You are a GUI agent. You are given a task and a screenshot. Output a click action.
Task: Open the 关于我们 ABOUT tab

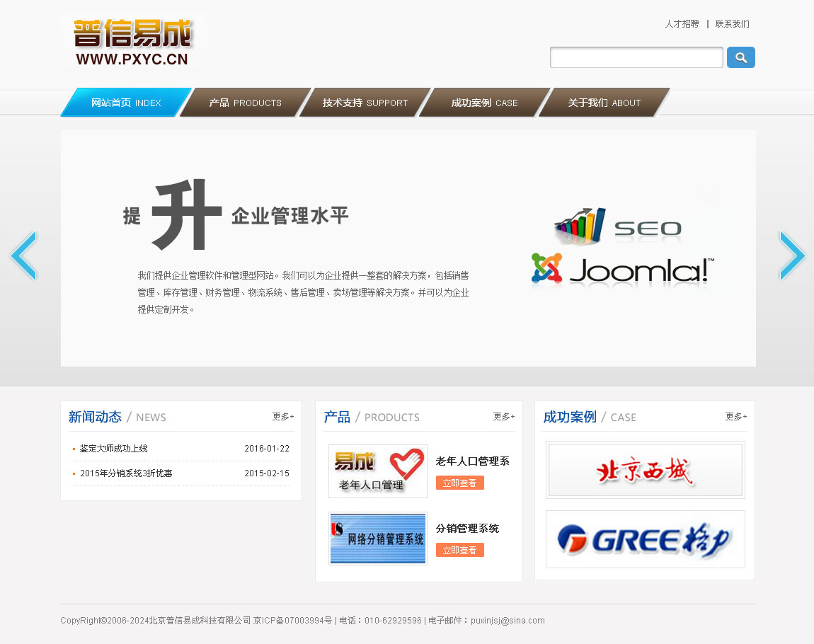tap(604, 103)
